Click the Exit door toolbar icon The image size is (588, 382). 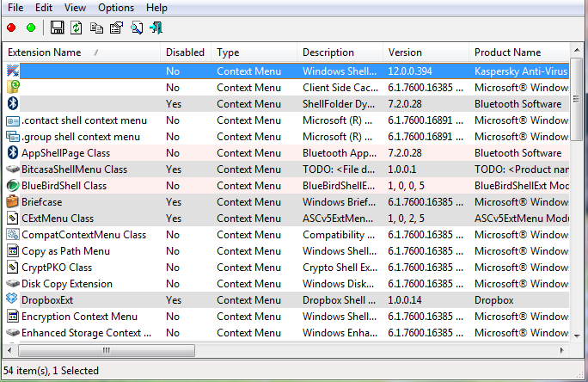coord(156,28)
